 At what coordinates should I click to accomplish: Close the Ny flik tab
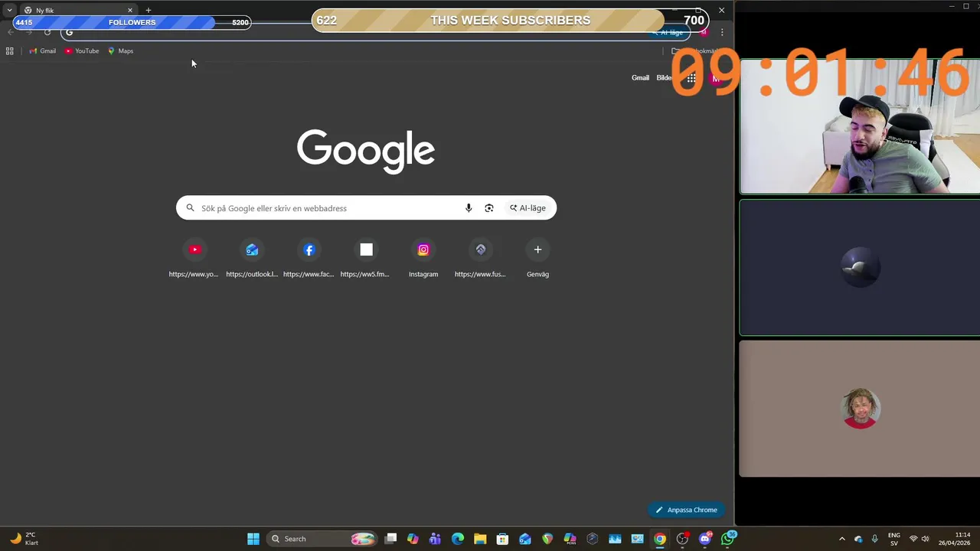tap(130, 10)
